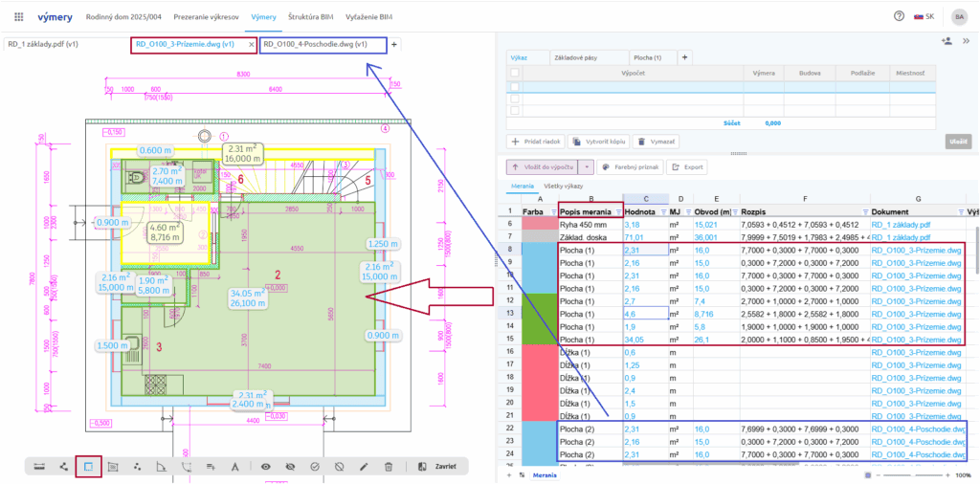Click the add user icon
Image resolution: width=980 pixels, height=484 pixels.
tap(947, 41)
